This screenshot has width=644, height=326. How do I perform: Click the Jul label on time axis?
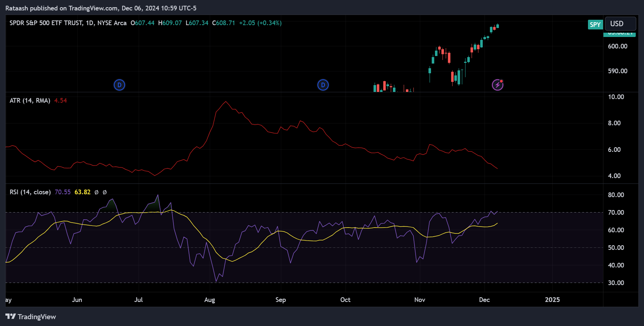tap(138, 300)
